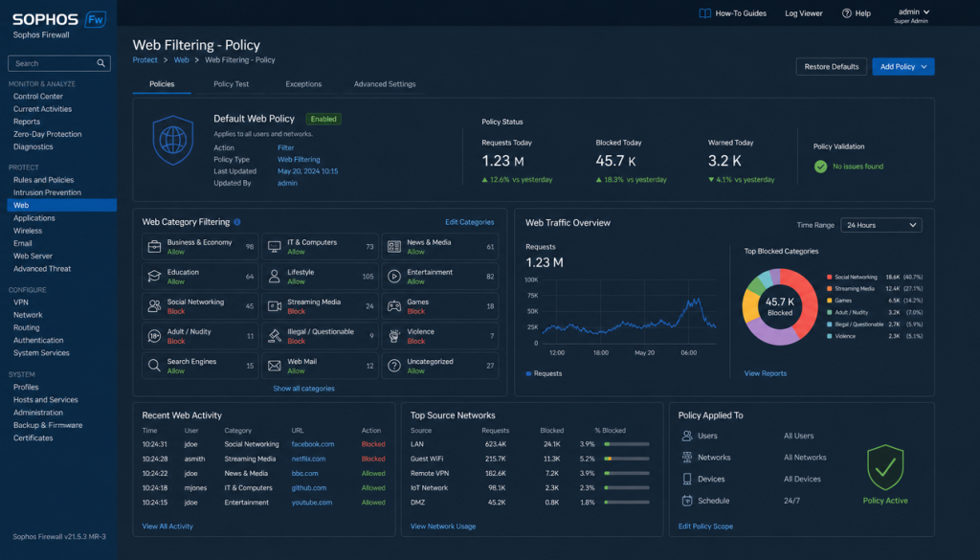Click the Entertainment play icon
Image resolution: width=980 pixels, height=560 pixels.
click(393, 277)
